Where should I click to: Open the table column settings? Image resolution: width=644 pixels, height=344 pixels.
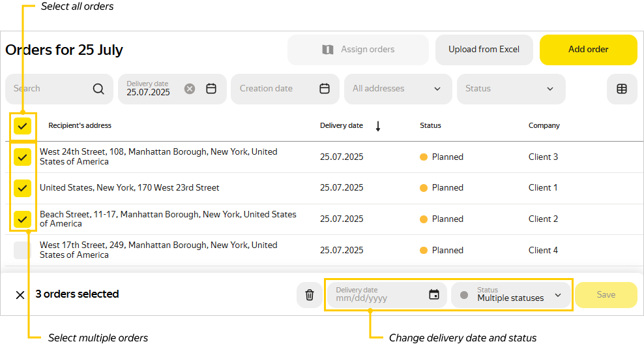pyautogui.click(x=622, y=89)
